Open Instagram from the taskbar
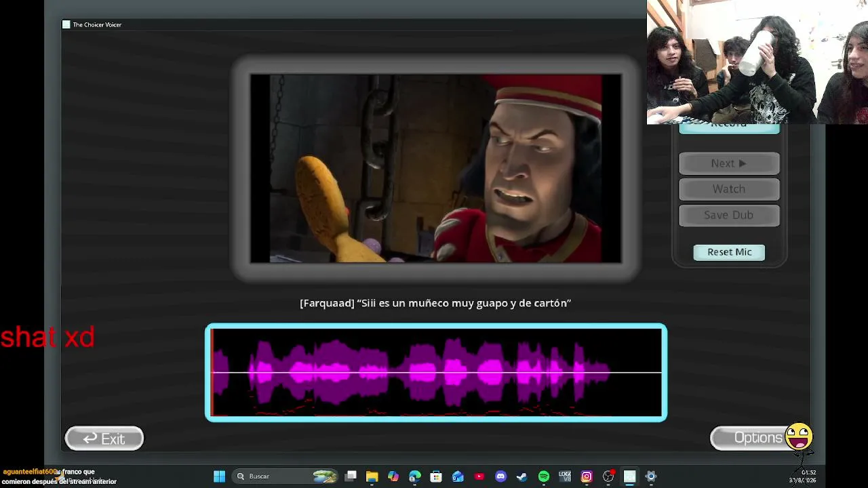Image resolution: width=868 pixels, height=488 pixels. pyautogui.click(x=587, y=476)
